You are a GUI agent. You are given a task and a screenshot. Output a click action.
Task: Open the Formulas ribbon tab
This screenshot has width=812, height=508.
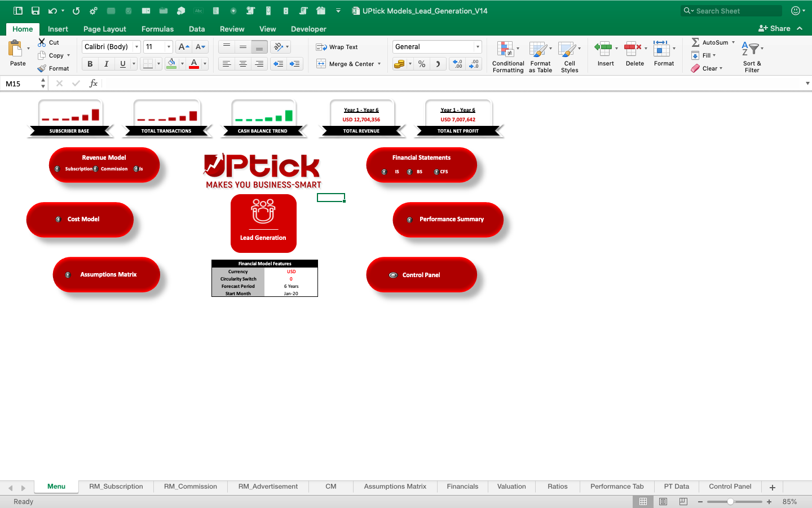point(157,29)
